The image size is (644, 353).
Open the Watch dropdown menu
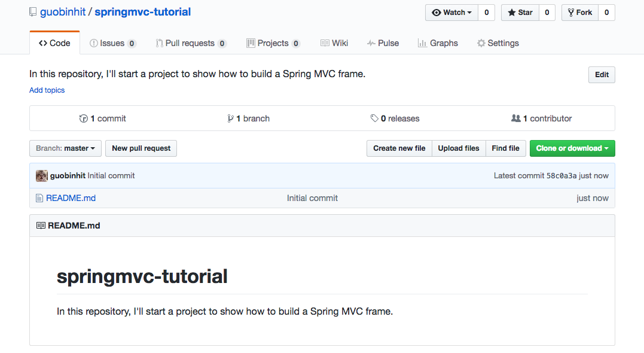[451, 13]
